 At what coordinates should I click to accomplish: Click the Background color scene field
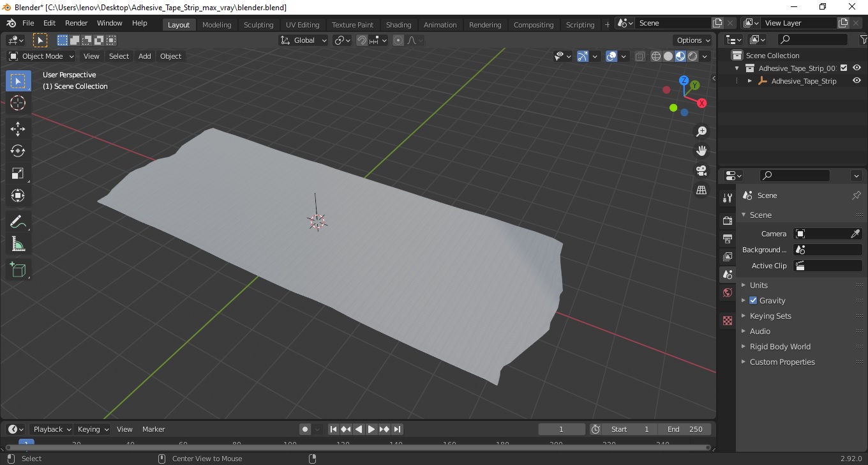[x=828, y=250]
